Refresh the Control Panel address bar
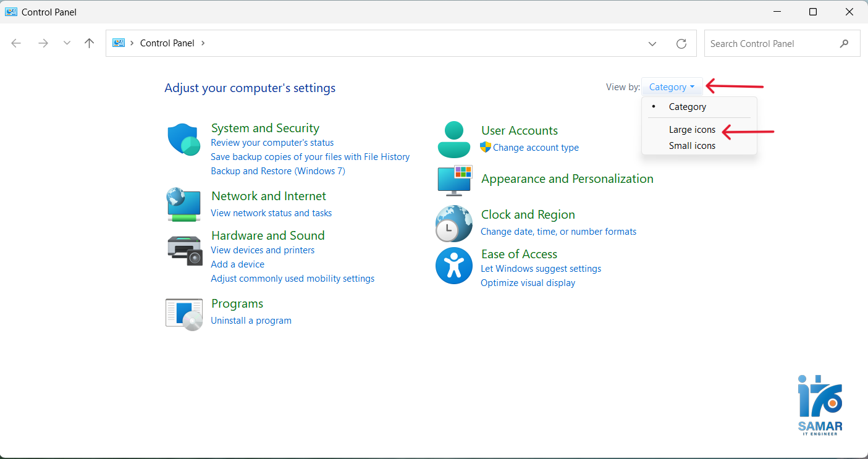Image resolution: width=868 pixels, height=459 pixels. (x=681, y=43)
